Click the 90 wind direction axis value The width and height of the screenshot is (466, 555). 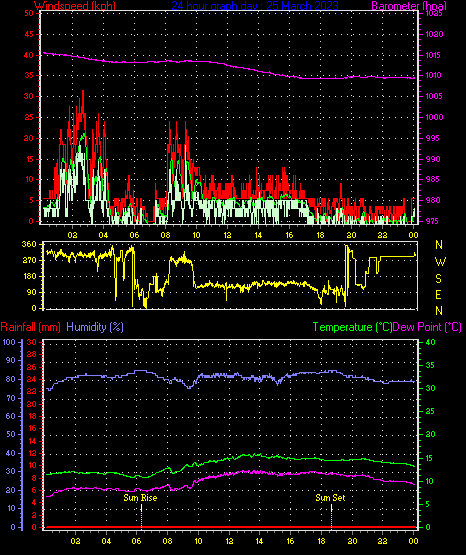[x=31, y=292]
